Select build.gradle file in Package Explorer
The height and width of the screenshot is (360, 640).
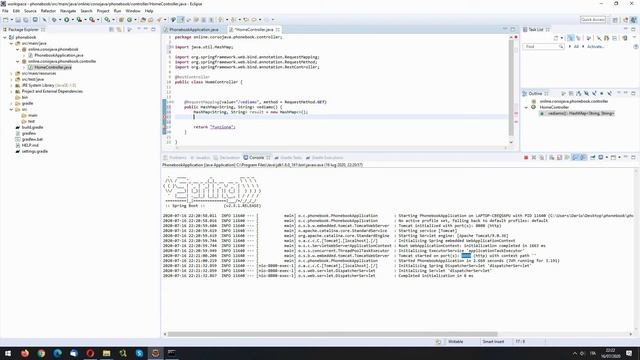[32, 127]
